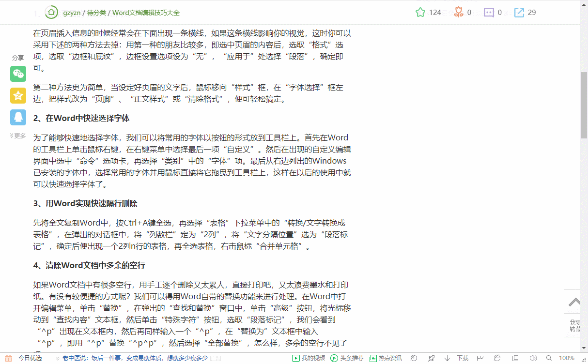
Task: Click heading 2、在Word中快速选择字体
Action: coord(81,118)
